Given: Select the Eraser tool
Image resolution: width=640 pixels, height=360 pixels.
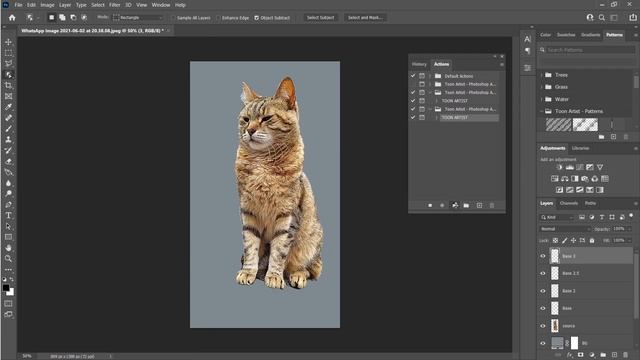Looking at the screenshot, I should tap(8, 161).
